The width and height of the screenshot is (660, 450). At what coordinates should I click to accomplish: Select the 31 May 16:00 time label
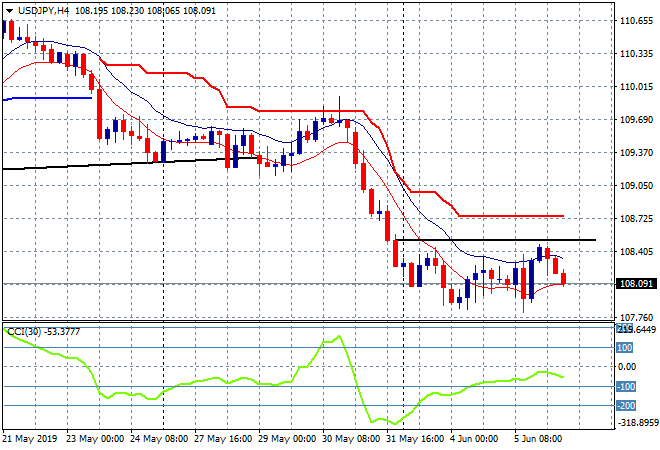415,439
